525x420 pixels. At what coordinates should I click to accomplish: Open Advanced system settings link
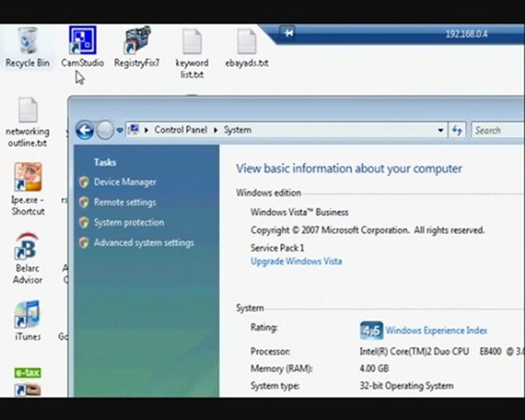pyautogui.click(x=143, y=243)
